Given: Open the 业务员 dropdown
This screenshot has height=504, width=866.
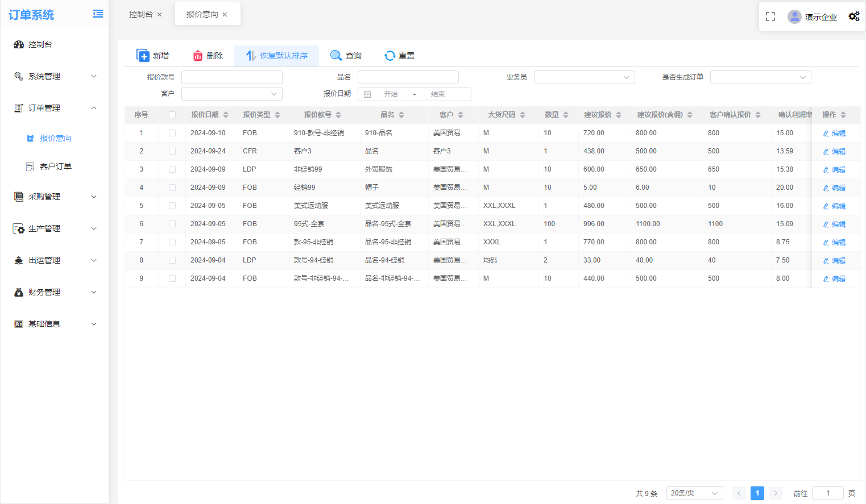Looking at the screenshot, I should pos(584,77).
